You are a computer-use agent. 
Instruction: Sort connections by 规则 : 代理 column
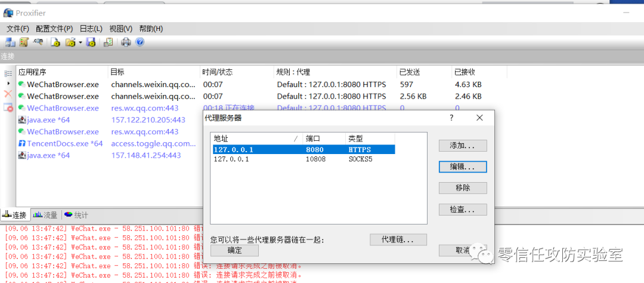pos(336,72)
